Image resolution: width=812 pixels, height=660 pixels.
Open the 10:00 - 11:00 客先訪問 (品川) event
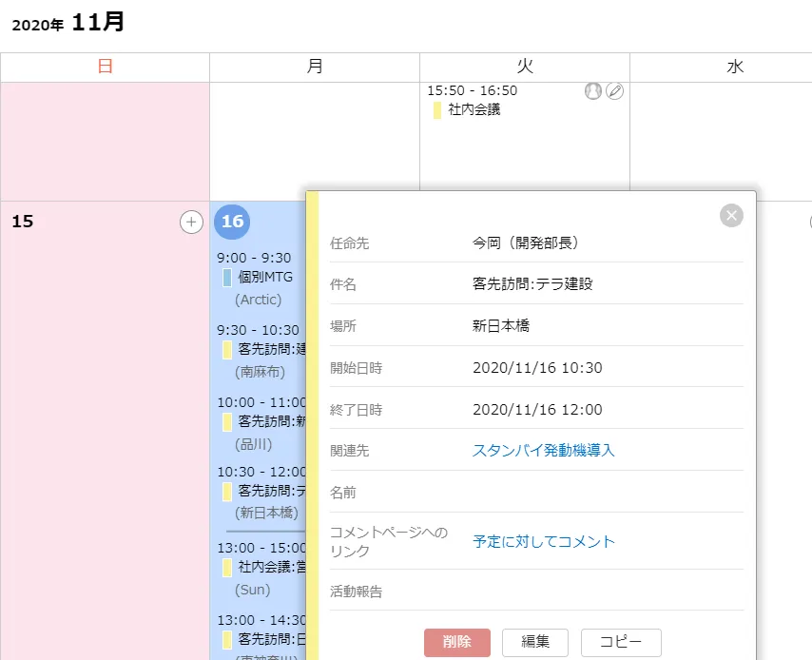click(260, 424)
